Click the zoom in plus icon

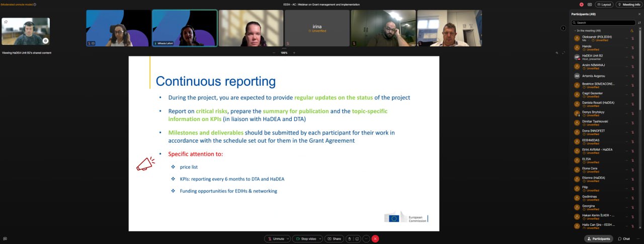(x=294, y=52)
